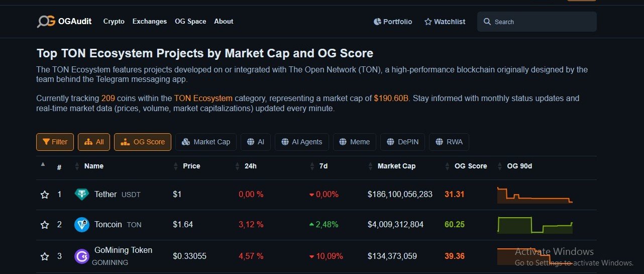This screenshot has height=274, width=644.
Task: Toggle the star for Toncoin row
Action: [45, 225]
